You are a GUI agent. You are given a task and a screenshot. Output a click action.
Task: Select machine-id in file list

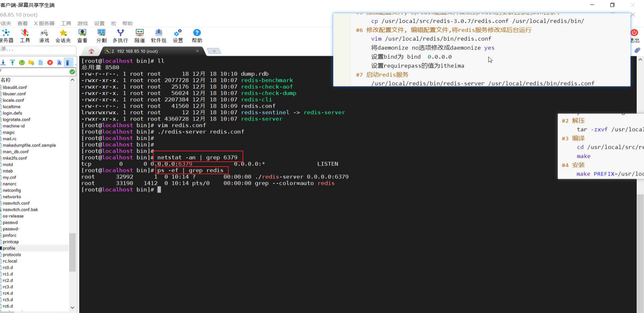click(14, 126)
